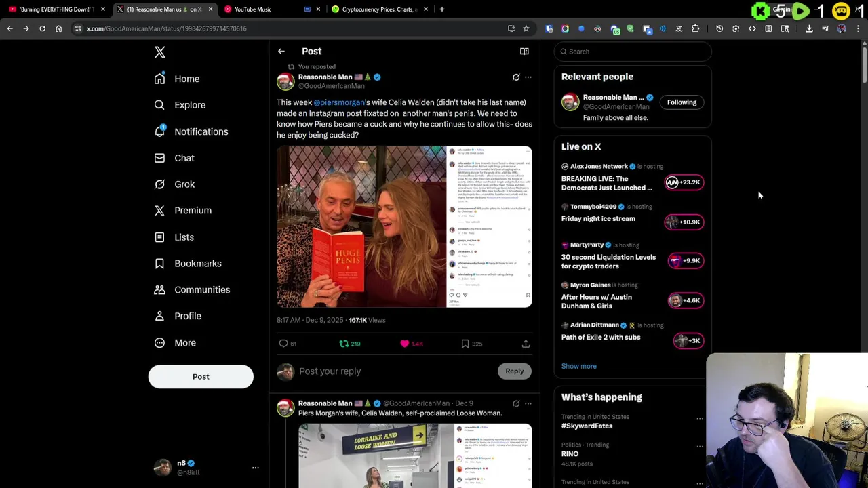Open more options on Dec 9 post
Image resolution: width=868 pixels, height=488 pixels.
[528, 403]
